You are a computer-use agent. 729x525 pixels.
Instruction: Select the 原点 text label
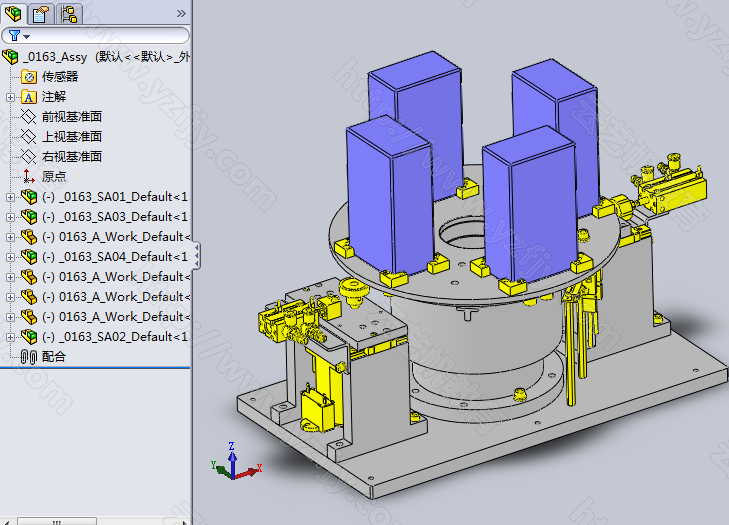[x=54, y=177]
